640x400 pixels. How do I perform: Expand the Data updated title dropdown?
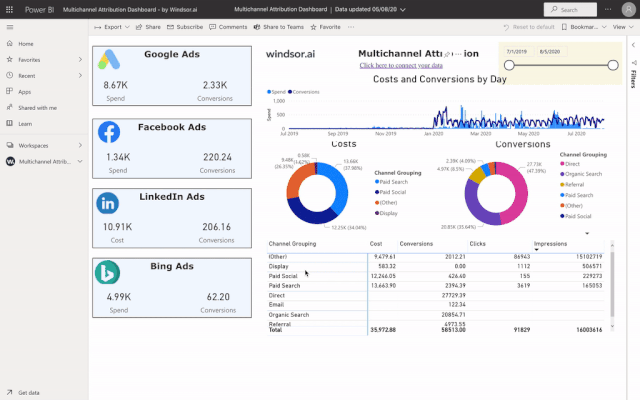[x=403, y=9]
